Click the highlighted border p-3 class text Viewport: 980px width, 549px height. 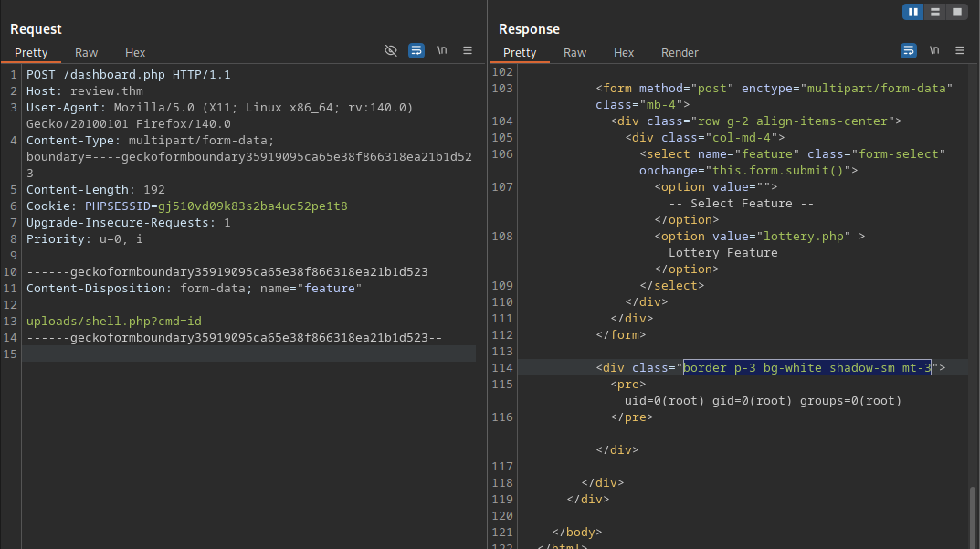[806, 367]
